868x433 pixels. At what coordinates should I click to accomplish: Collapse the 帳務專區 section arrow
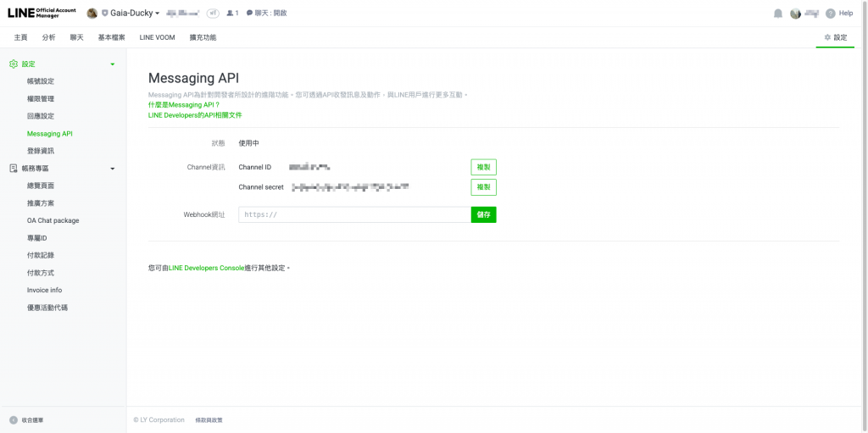pos(113,169)
